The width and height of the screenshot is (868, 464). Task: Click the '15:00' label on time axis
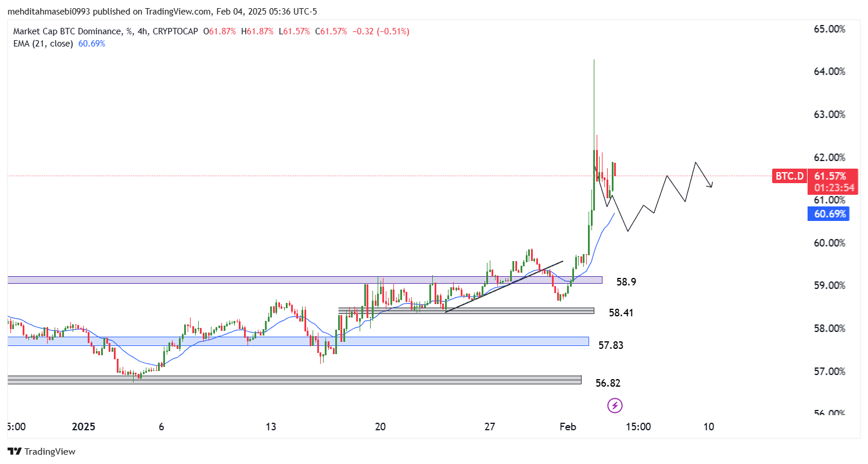(x=638, y=427)
